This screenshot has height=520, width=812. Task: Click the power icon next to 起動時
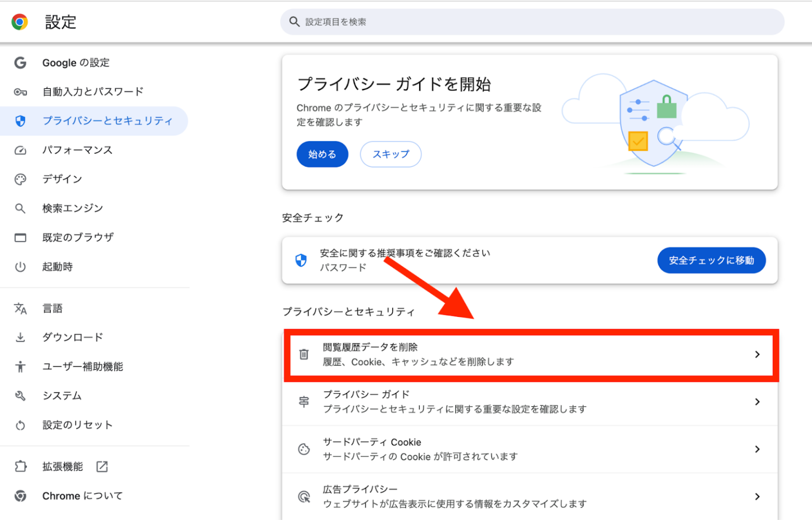click(x=20, y=267)
